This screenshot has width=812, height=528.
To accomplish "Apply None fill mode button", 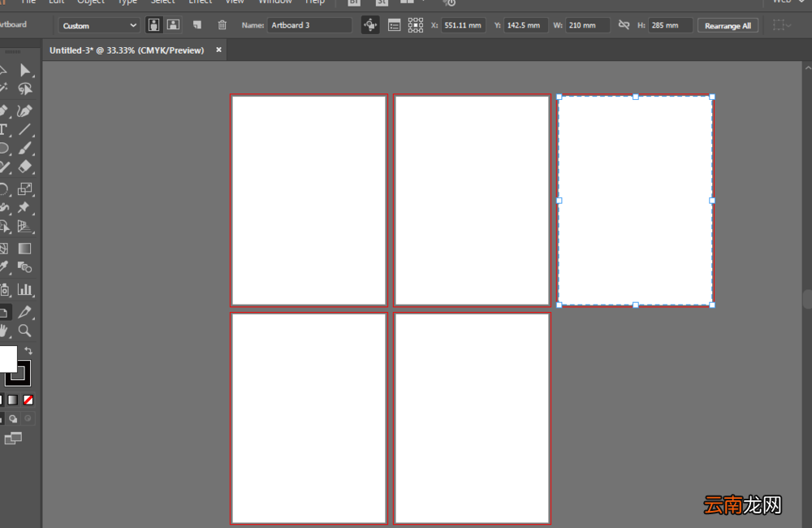I will [28, 400].
